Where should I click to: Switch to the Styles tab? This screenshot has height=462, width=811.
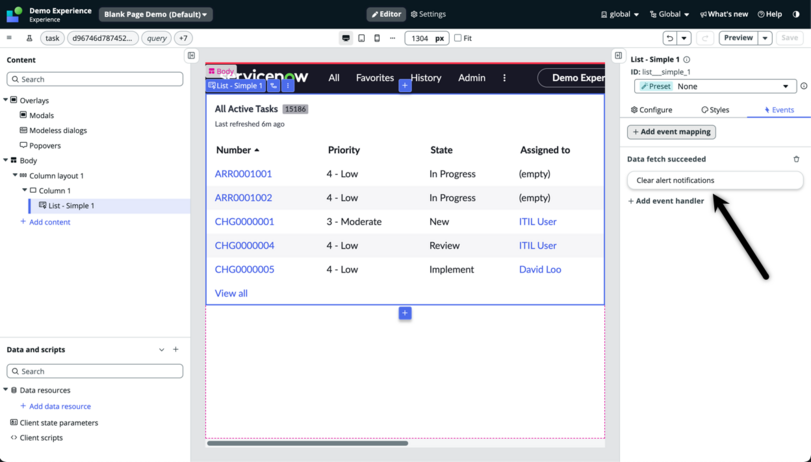click(715, 110)
